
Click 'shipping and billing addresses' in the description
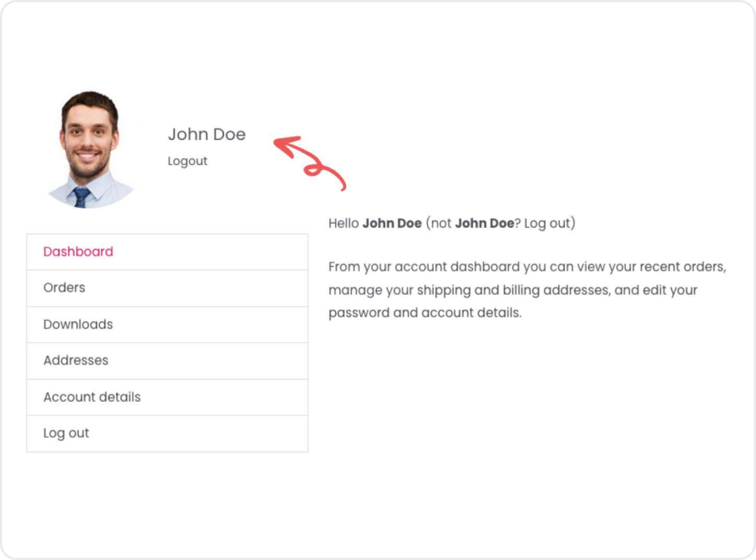coord(513,290)
